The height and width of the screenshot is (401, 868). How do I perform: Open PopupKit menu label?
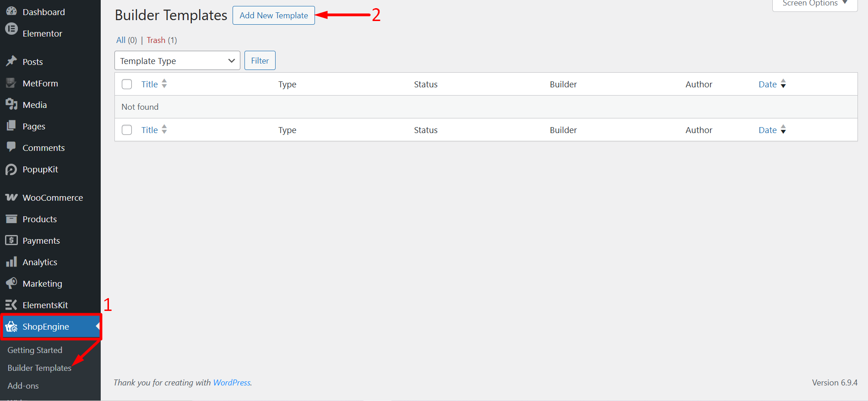click(x=40, y=169)
